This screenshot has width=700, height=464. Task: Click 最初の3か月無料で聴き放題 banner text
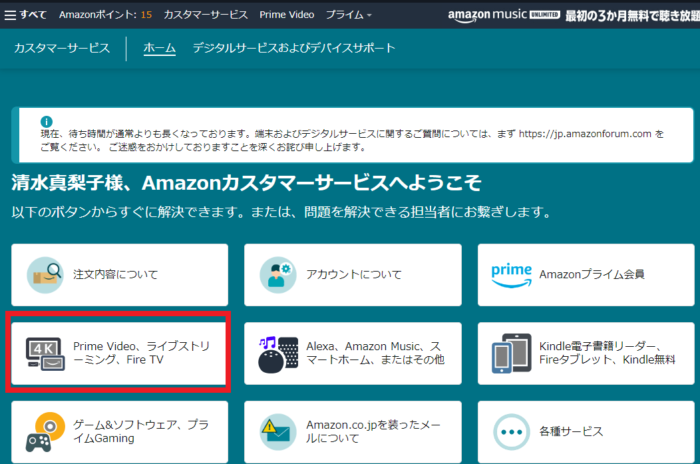pos(632,16)
